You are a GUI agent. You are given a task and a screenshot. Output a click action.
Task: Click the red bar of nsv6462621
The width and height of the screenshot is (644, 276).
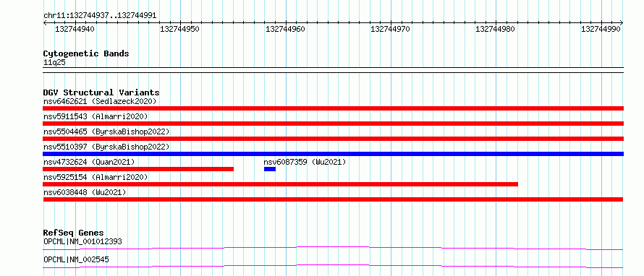(333, 108)
